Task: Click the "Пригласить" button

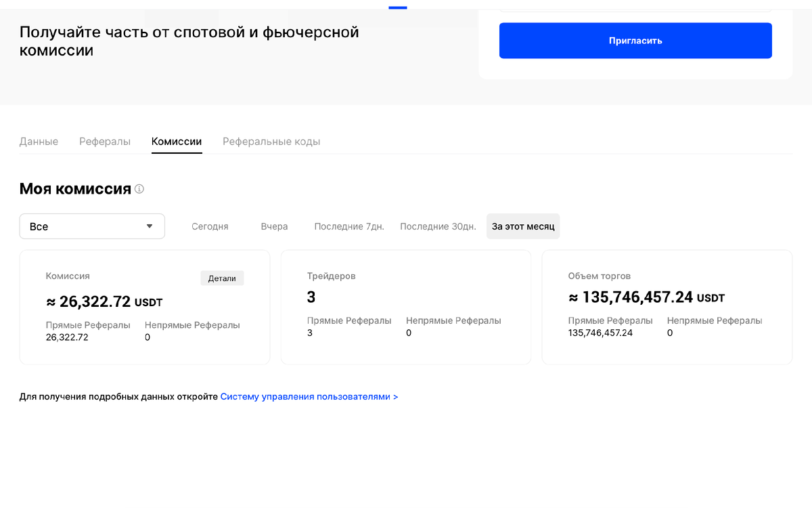Action: coord(635,40)
